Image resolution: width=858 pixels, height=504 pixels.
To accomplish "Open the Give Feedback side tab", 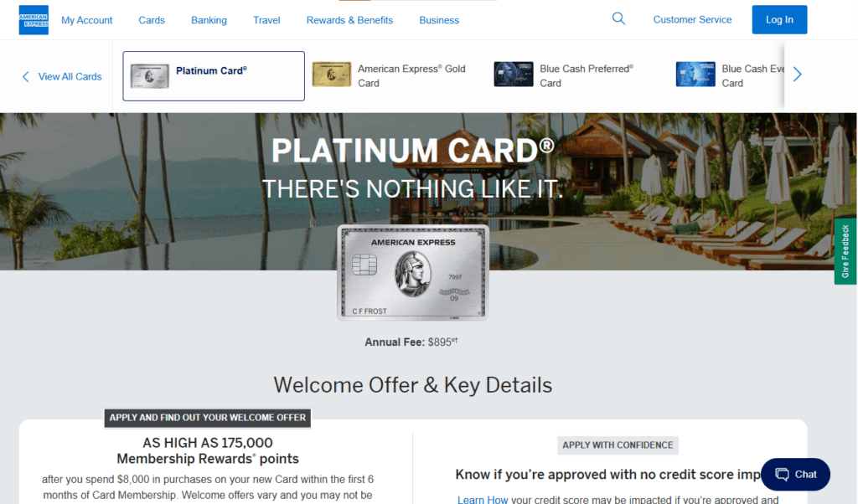I will [x=845, y=251].
